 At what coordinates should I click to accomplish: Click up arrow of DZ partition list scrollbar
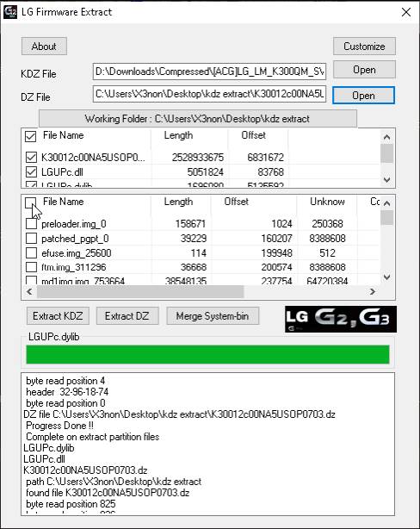click(x=387, y=203)
